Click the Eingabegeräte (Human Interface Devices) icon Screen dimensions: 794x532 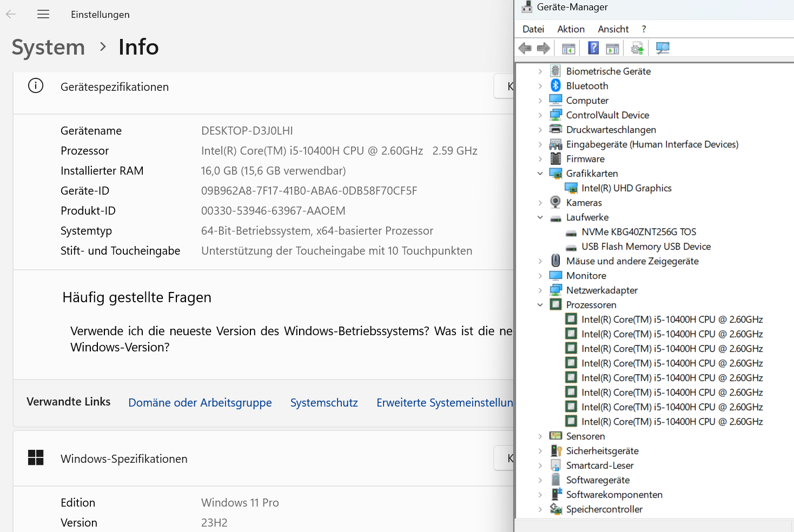pyautogui.click(x=555, y=144)
